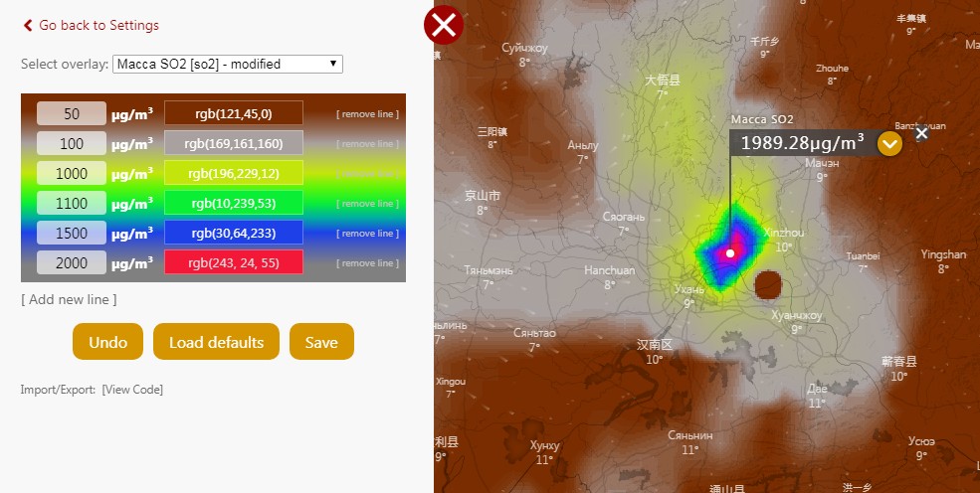Edit the 1000 µg/m³ value field
This screenshot has width=980, height=493.
pos(72,173)
